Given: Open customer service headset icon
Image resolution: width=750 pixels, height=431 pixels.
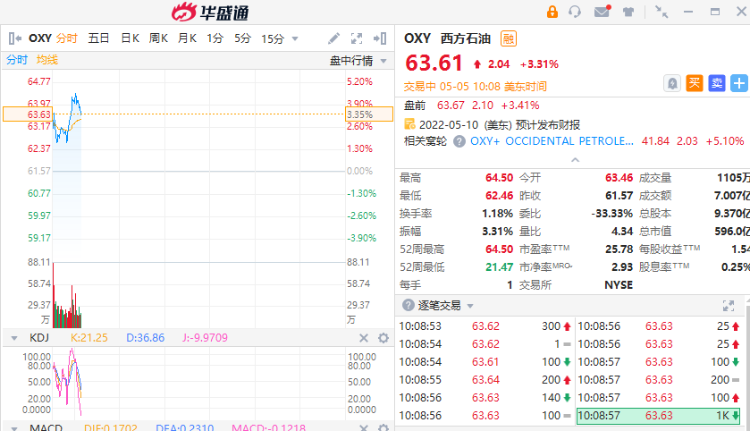Looking at the screenshot, I should 575,12.
